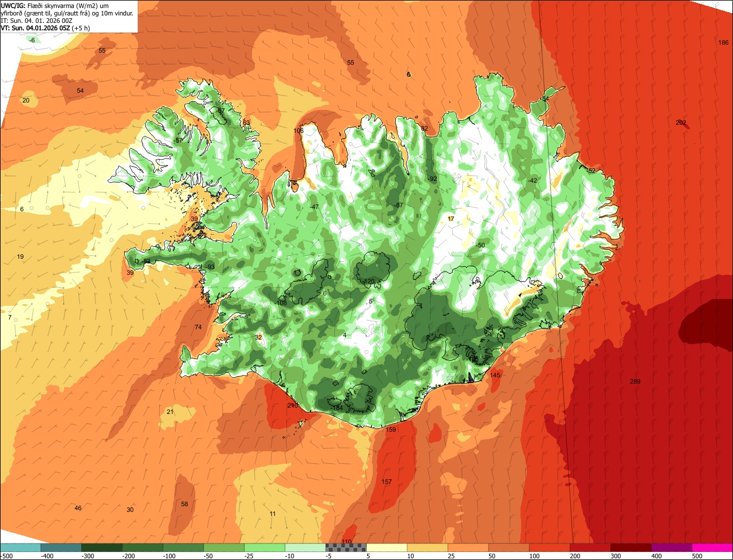Click the dark teal -400 to -300 legend swatch
This screenshot has height=560, width=733.
(61, 547)
